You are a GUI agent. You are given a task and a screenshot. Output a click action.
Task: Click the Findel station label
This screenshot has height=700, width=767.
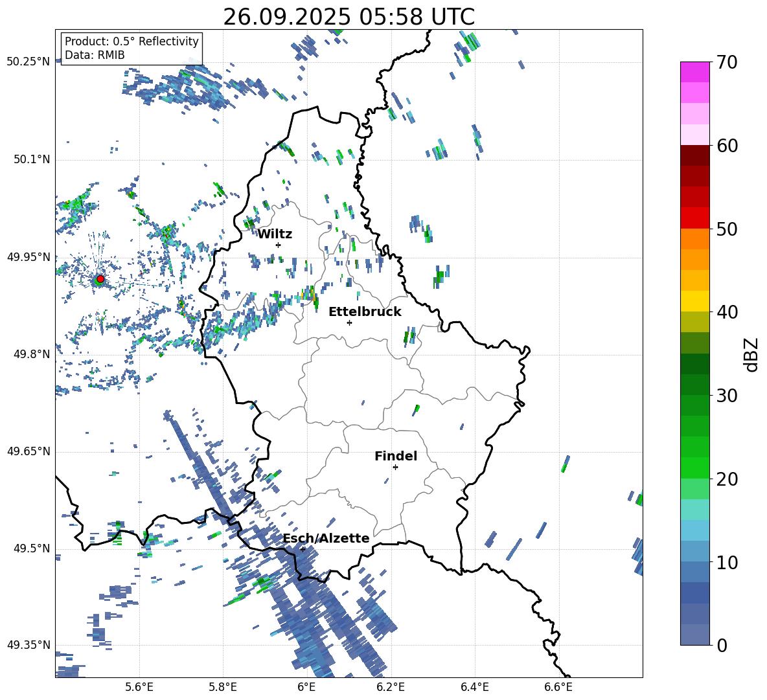pos(396,456)
